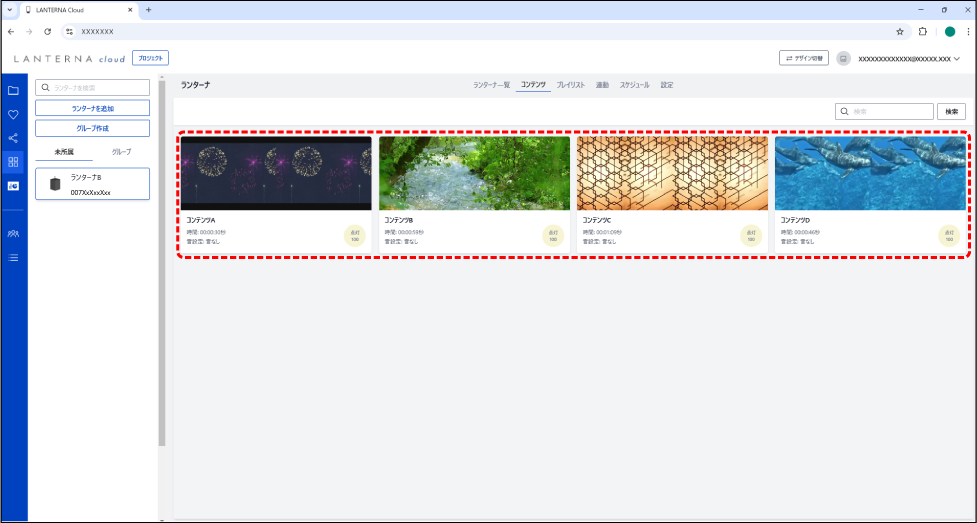Switch to the スケジュール tab
The height and width of the screenshot is (523, 977).
634,85
